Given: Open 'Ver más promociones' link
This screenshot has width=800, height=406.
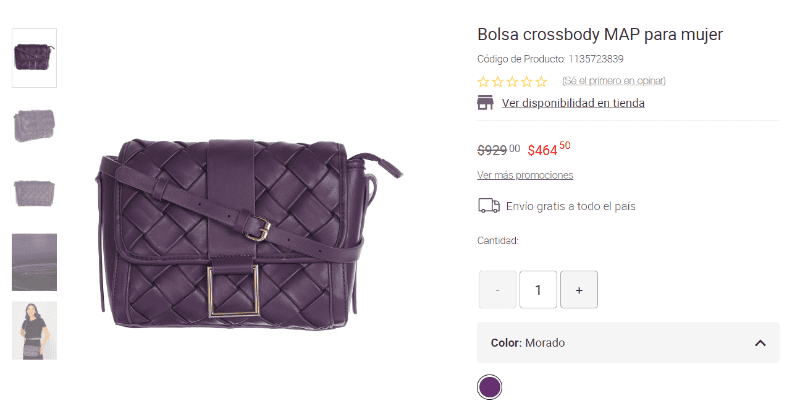Looking at the screenshot, I should pos(525,175).
